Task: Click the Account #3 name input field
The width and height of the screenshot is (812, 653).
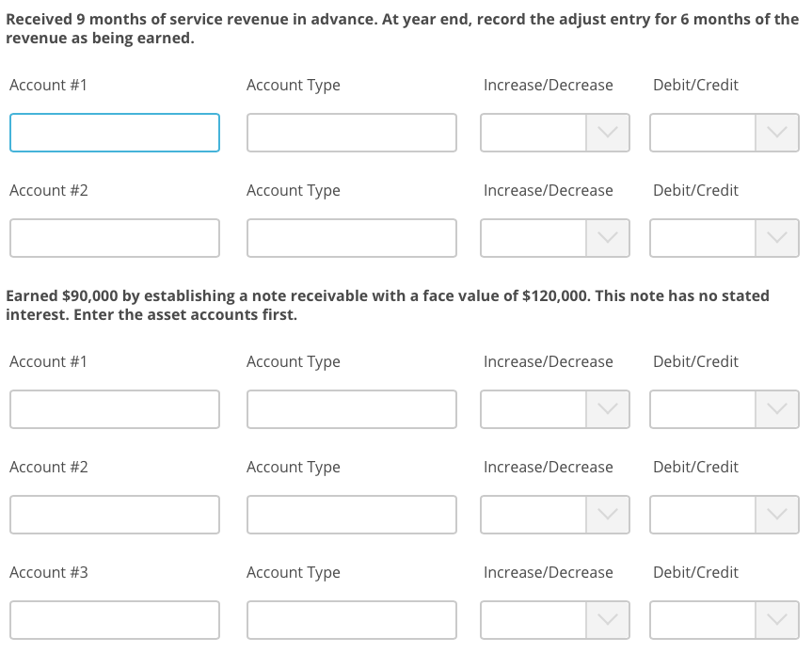Action: [x=114, y=620]
